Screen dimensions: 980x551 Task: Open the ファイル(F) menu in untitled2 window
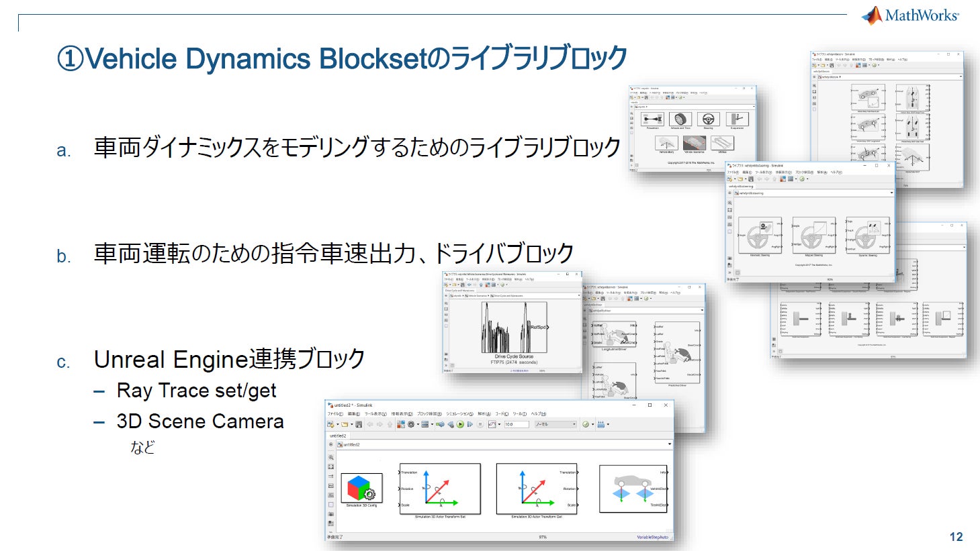335,414
